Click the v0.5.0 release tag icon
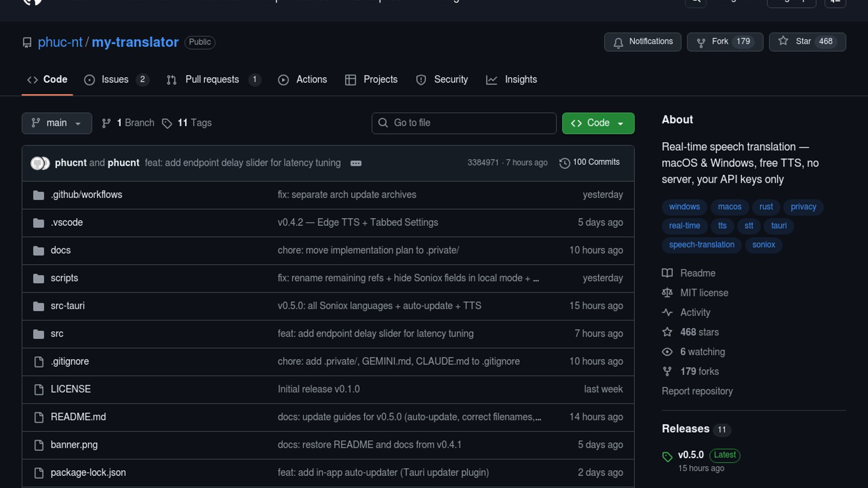The height and width of the screenshot is (488, 868). (x=667, y=456)
